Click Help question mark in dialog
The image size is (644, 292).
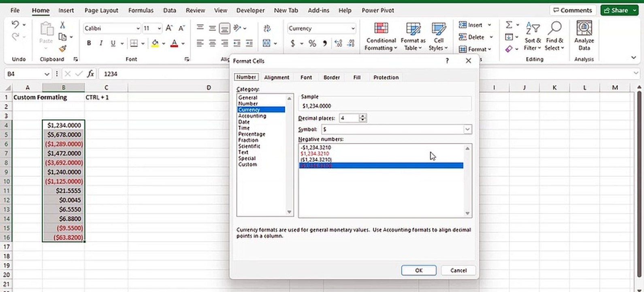pyautogui.click(x=447, y=61)
